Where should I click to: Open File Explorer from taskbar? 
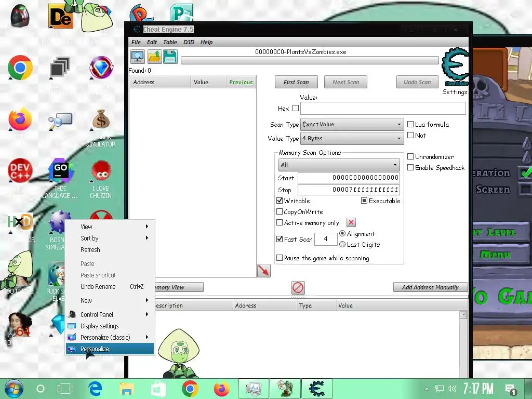[x=127, y=389]
